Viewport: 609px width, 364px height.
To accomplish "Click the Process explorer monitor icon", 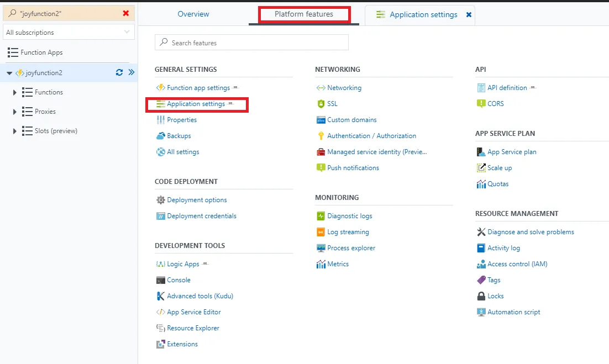I will click(321, 248).
